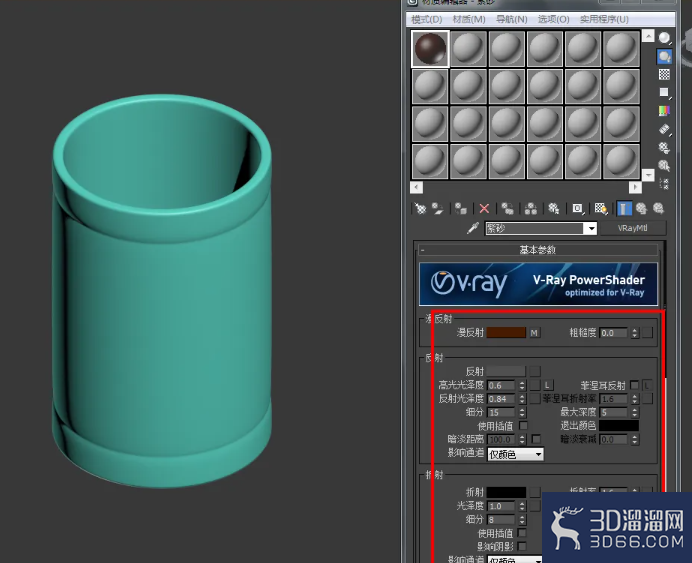This screenshot has height=563, width=692.
Task: Open 选项(O) menu
Action: pyautogui.click(x=553, y=19)
